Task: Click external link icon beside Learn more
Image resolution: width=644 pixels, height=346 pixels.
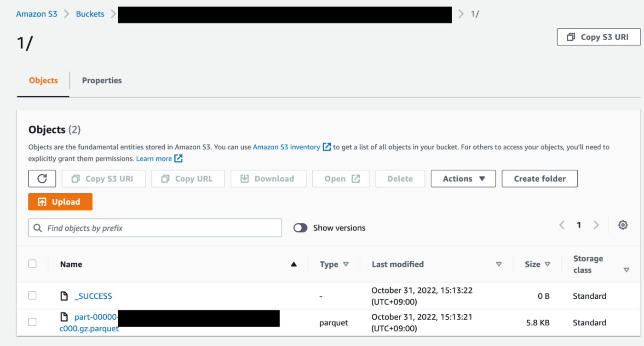Action: pos(178,159)
